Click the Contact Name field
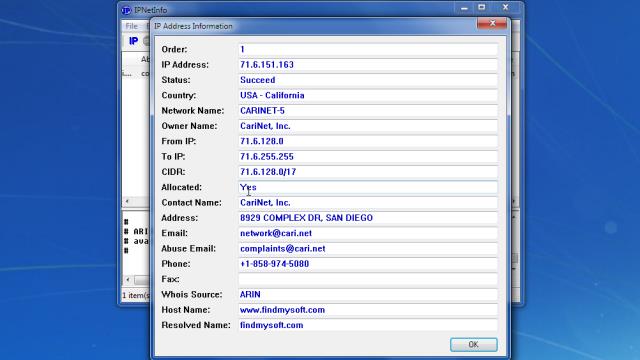640x360 pixels. coord(368,202)
